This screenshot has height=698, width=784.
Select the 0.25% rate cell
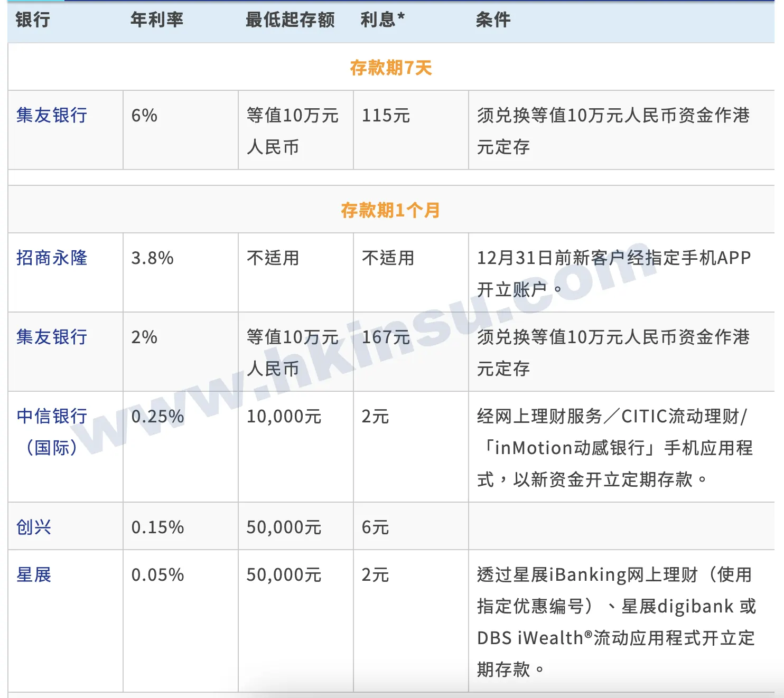(157, 416)
